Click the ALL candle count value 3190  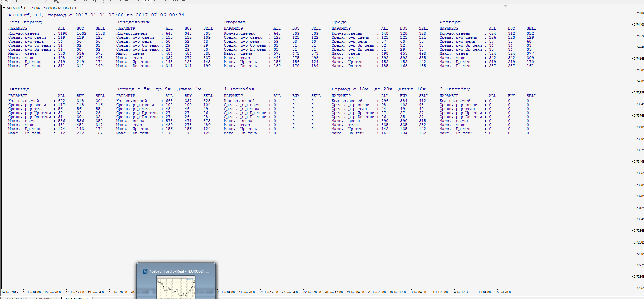[x=63, y=33]
